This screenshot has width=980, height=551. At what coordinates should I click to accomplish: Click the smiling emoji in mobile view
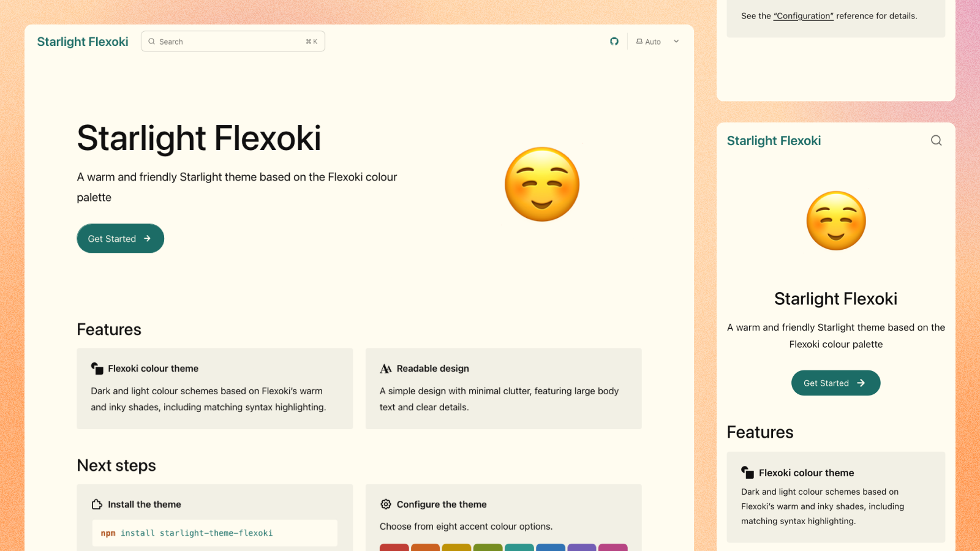point(836,220)
